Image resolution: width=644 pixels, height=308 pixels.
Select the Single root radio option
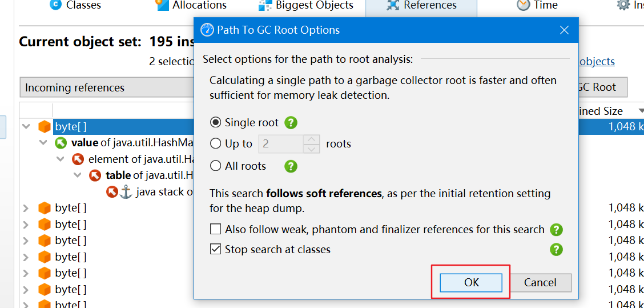(215, 122)
